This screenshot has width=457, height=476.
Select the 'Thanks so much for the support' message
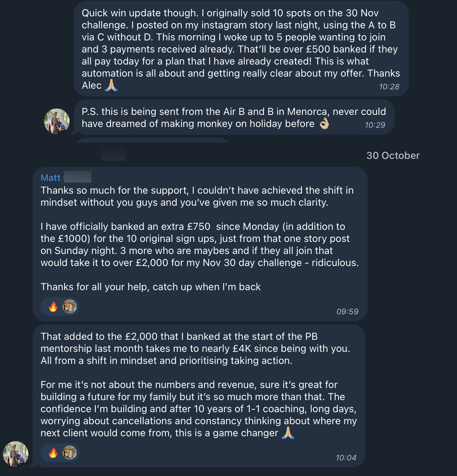pyautogui.click(x=200, y=244)
